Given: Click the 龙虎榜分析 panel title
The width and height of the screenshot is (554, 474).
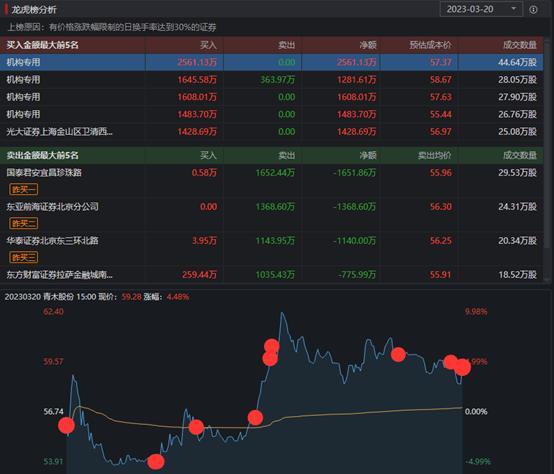Looking at the screenshot, I should 34,10.
